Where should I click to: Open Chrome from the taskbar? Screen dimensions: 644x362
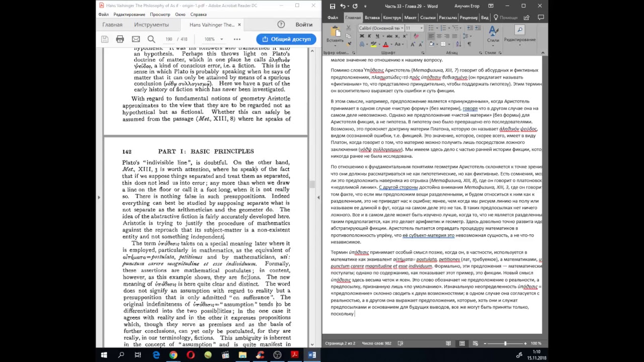point(173,355)
